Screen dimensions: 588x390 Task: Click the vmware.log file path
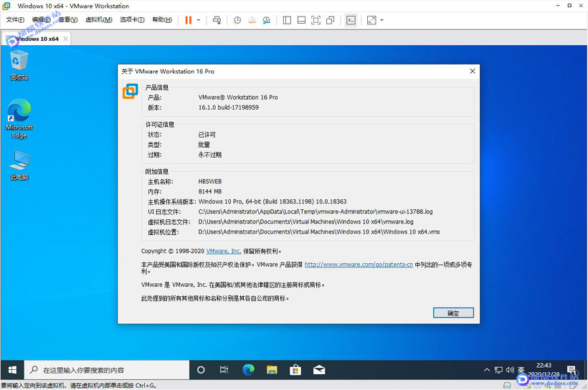pos(305,222)
